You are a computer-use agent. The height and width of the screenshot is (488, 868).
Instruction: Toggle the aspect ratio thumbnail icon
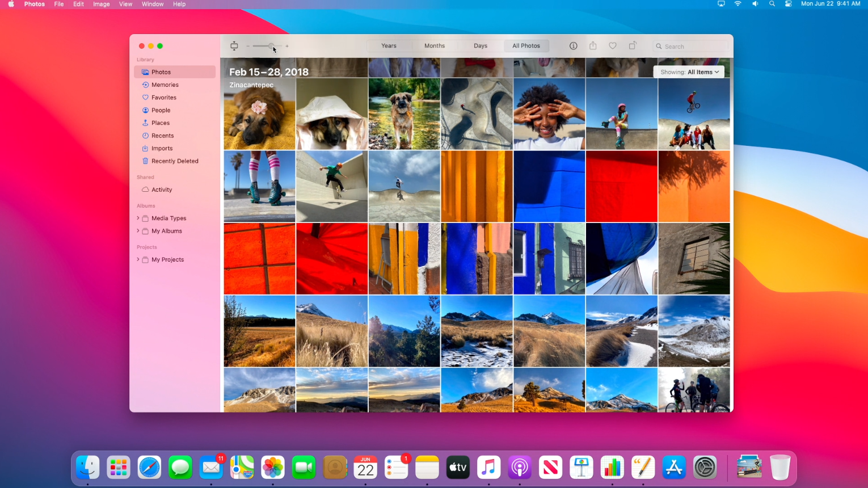tap(234, 46)
